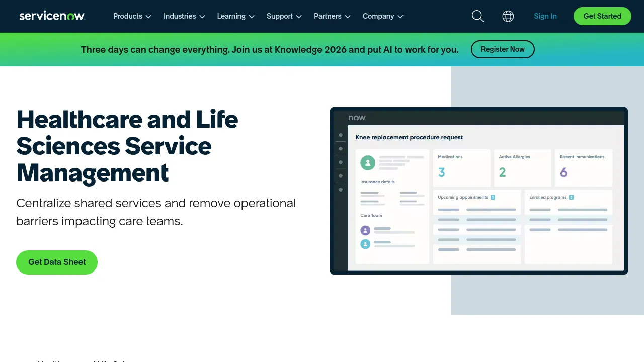Open the Partners menu
Viewport: 644px width, 362px height.
[332, 16]
